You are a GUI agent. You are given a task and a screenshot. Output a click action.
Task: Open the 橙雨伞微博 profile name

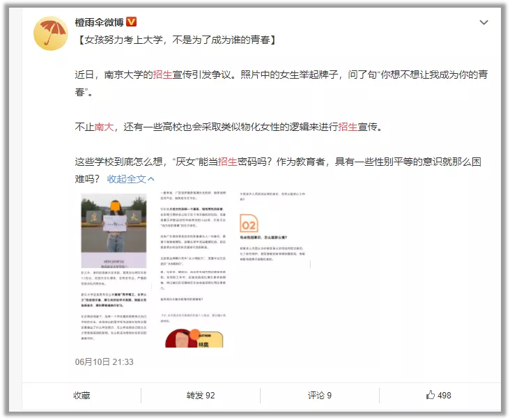tap(99, 22)
